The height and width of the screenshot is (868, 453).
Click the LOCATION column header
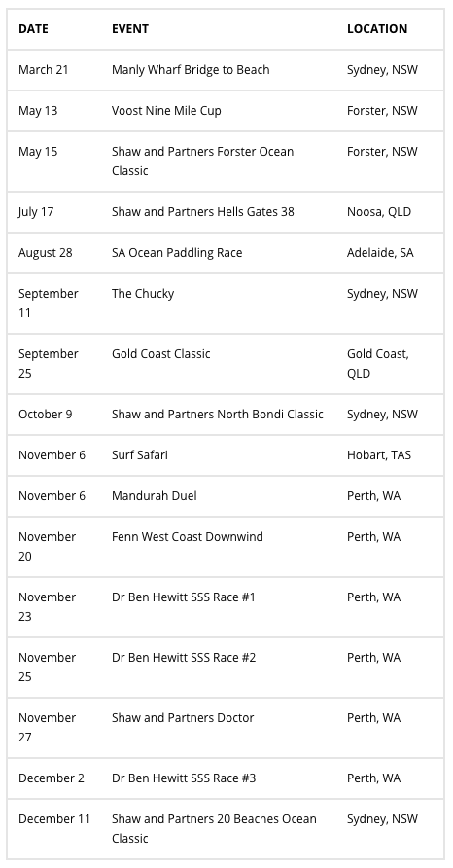(x=377, y=29)
